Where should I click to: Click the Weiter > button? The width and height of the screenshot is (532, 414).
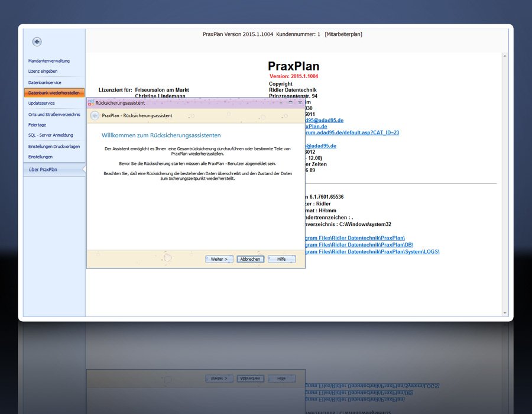(219, 259)
